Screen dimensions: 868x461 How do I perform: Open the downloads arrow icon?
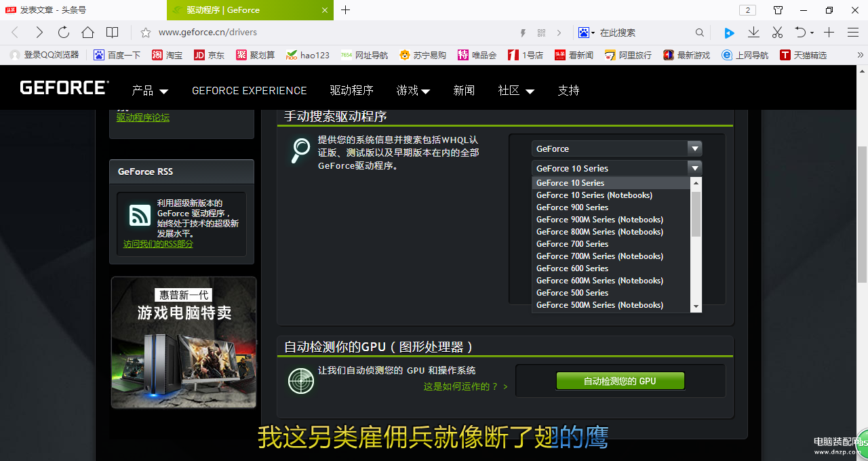click(753, 33)
